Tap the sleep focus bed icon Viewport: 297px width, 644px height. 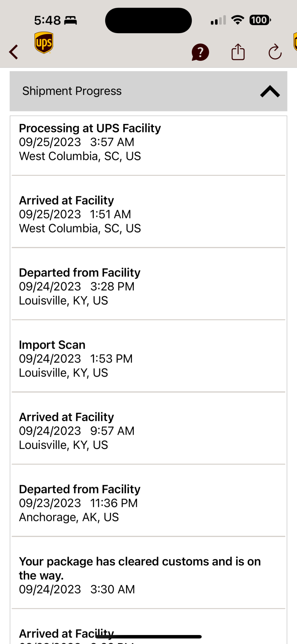click(70, 20)
